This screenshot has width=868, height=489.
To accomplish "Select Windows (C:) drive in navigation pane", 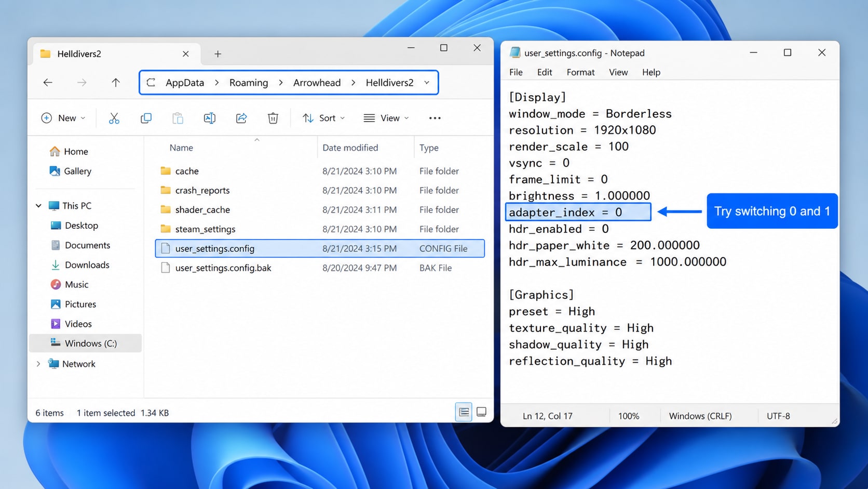I will [x=86, y=343].
